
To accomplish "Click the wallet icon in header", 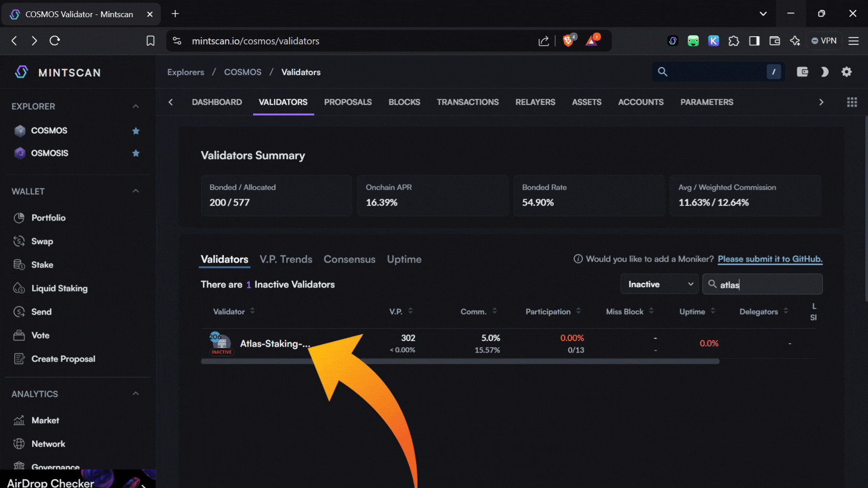I will click(x=802, y=72).
